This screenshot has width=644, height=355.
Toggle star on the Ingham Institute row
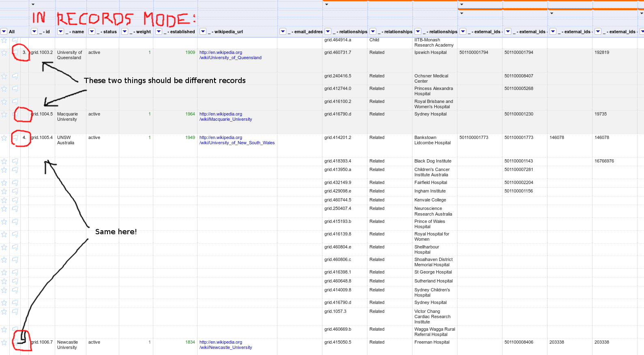[x=4, y=191]
